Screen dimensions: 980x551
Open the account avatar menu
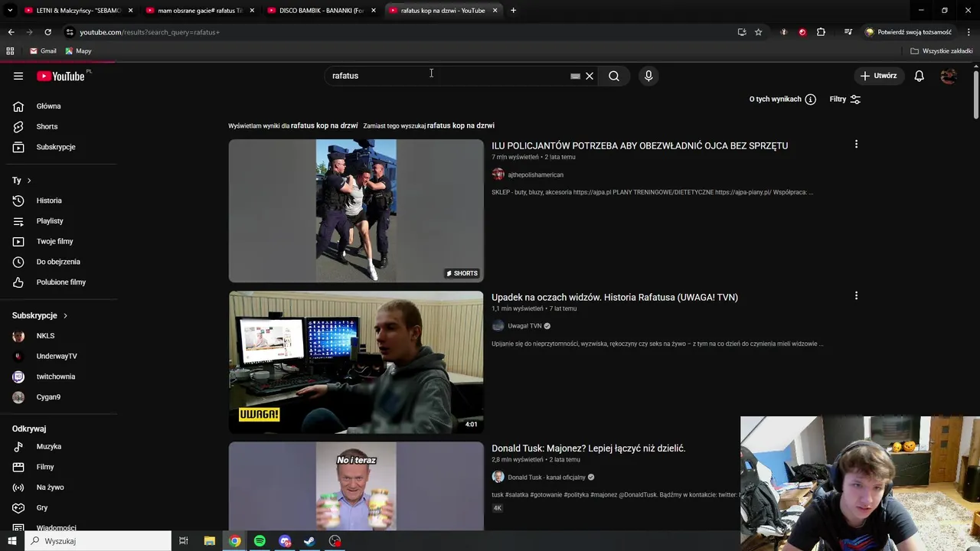click(x=949, y=76)
